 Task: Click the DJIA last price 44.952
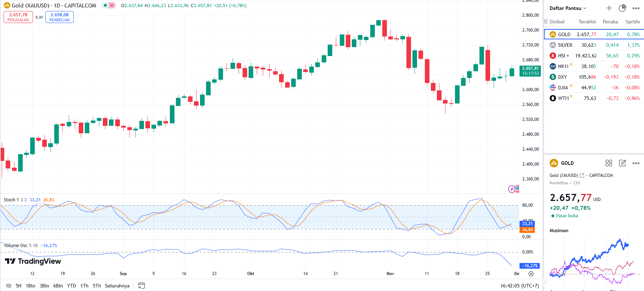pos(589,88)
